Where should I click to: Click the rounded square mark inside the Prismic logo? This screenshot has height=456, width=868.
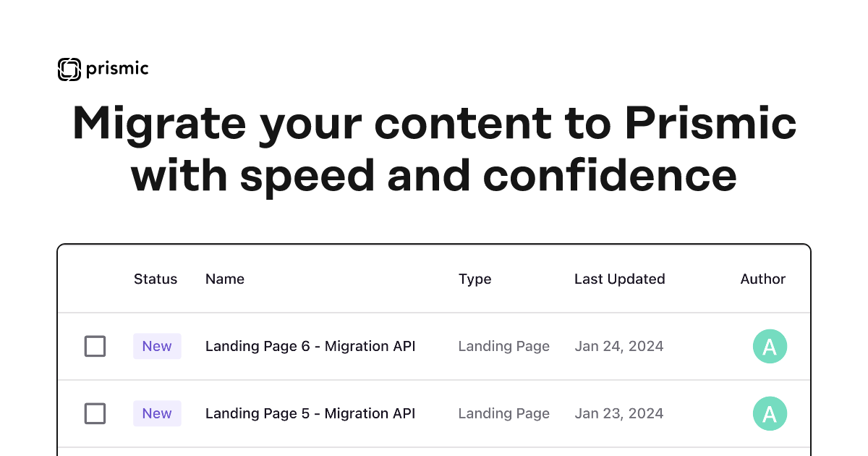(68, 69)
